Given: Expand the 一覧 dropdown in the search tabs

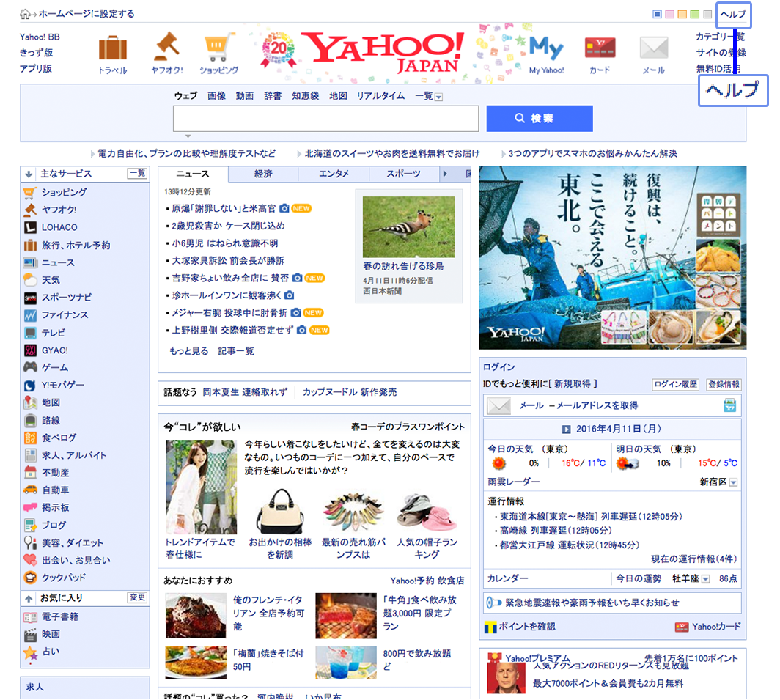Looking at the screenshot, I should click(438, 97).
